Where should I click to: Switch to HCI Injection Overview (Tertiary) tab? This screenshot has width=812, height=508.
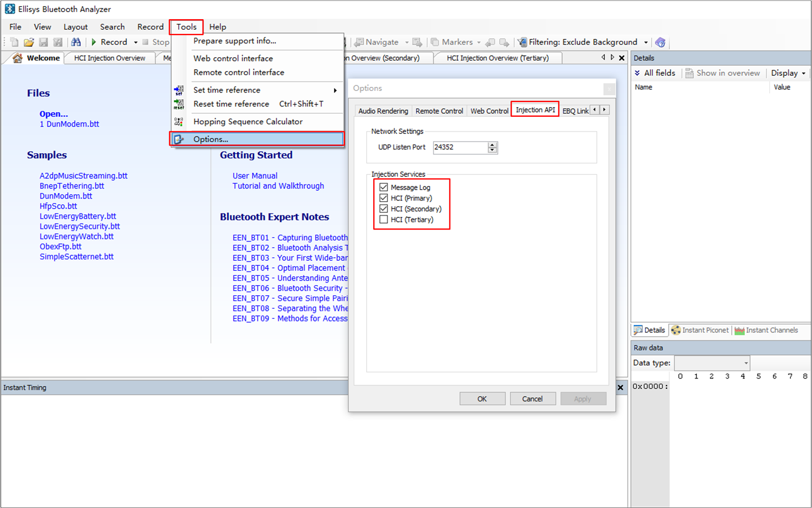(x=497, y=58)
